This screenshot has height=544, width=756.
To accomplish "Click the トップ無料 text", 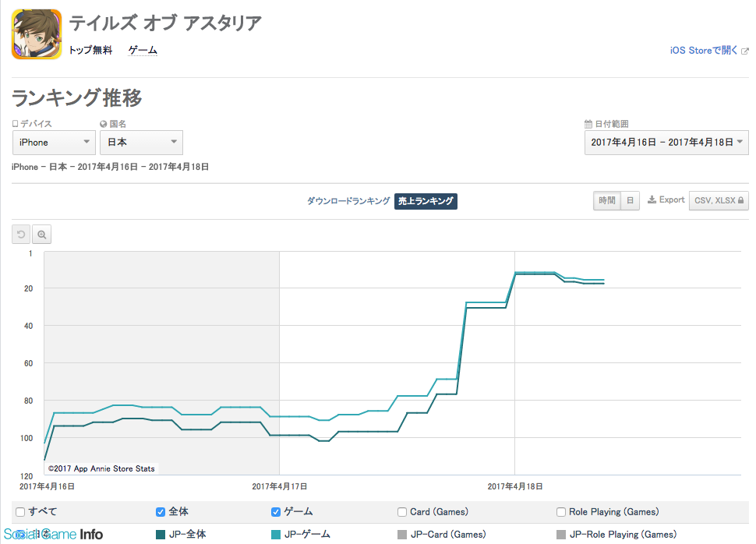I will pos(90,50).
